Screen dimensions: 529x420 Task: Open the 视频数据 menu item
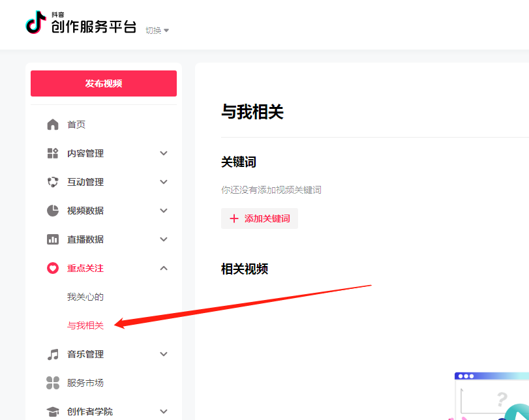85,211
